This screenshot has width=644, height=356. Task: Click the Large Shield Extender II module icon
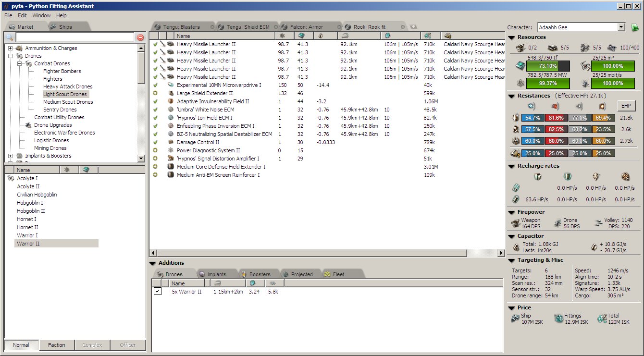coord(171,93)
